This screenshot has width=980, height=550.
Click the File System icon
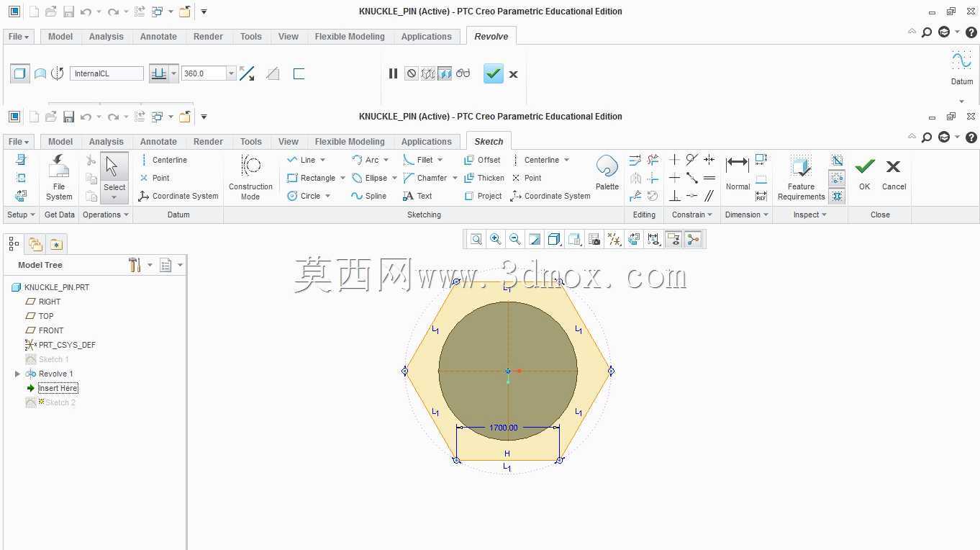click(59, 177)
